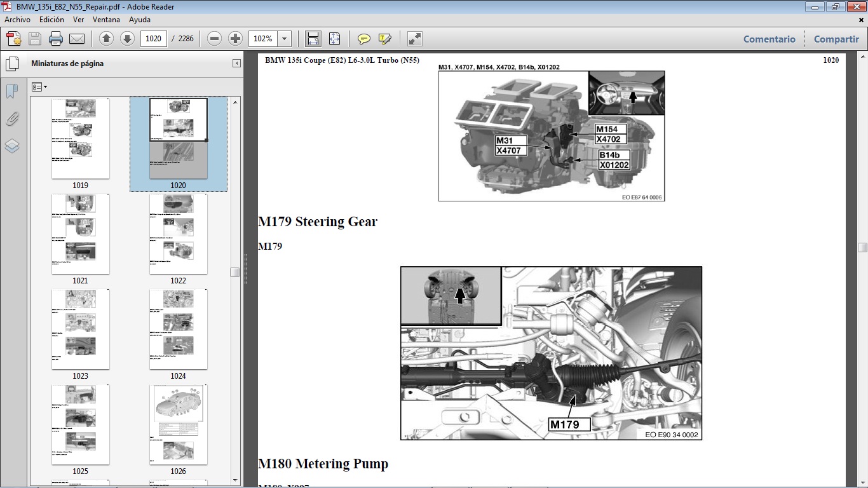The image size is (868, 488).
Task: Print the document with printer icon
Action: 56,39
